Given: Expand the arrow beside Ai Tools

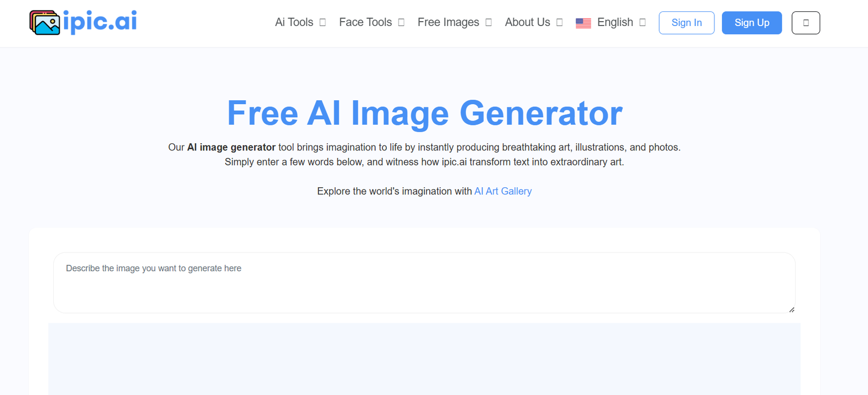Looking at the screenshot, I should click(x=323, y=22).
